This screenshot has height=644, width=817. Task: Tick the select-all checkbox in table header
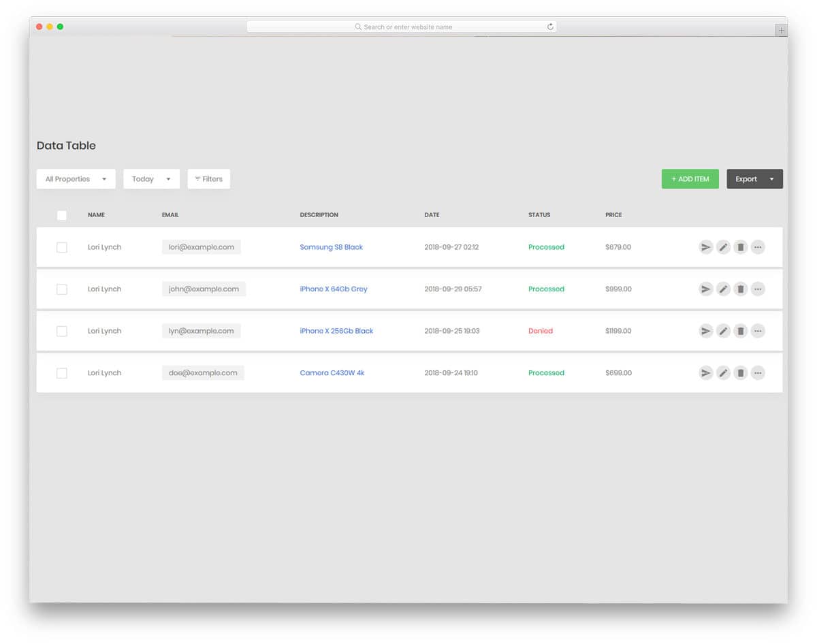(x=62, y=215)
